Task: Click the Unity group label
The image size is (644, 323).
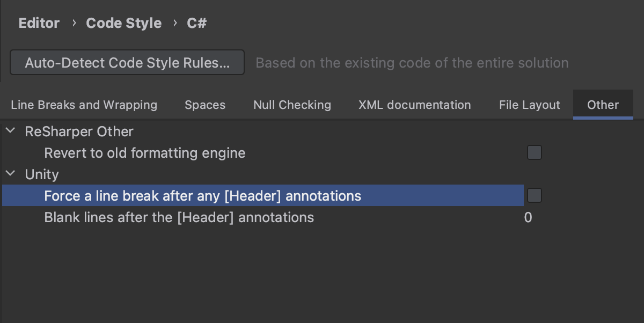Action: click(x=42, y=174)
